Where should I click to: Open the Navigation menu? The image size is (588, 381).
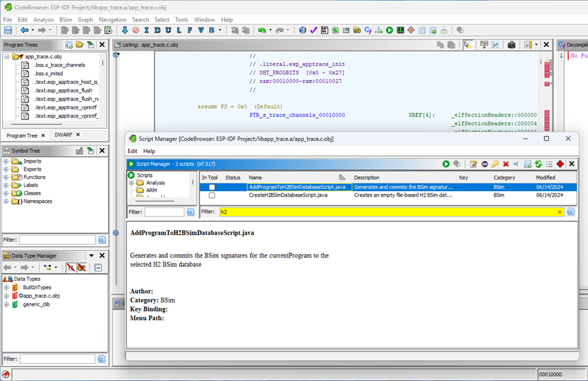[113, 20]
